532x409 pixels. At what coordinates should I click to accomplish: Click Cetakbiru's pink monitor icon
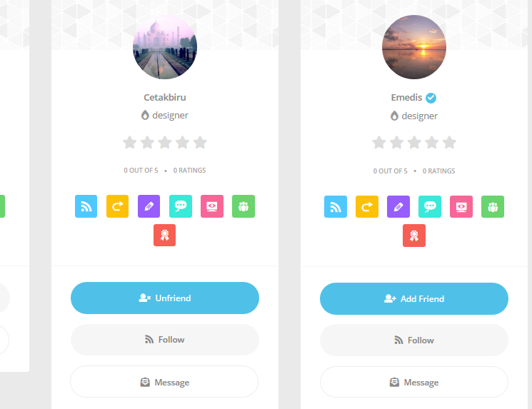212,206
